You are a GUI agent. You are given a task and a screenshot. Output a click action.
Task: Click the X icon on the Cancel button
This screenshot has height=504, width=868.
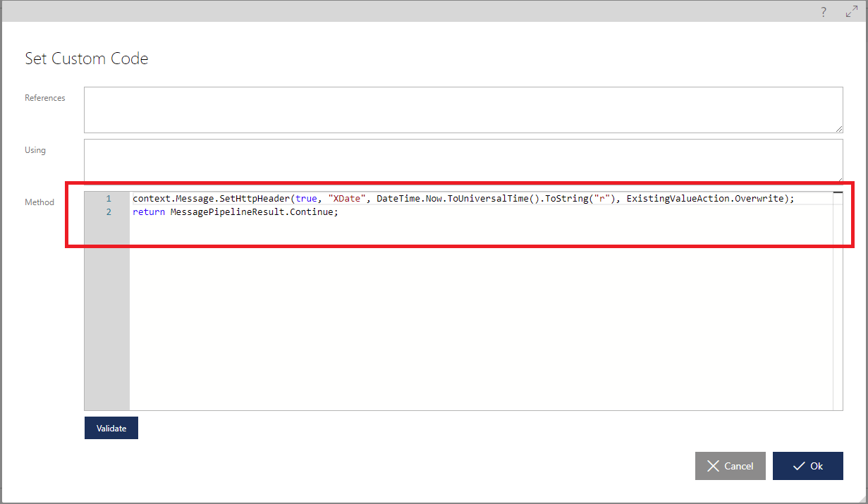pos(714,466)
